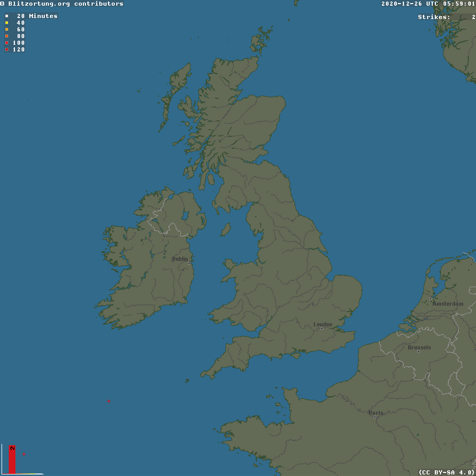Click the red plus strike marker near histogram
This screenshot has height=476, width=476.
pyautogui.click(x=23, y=454)
